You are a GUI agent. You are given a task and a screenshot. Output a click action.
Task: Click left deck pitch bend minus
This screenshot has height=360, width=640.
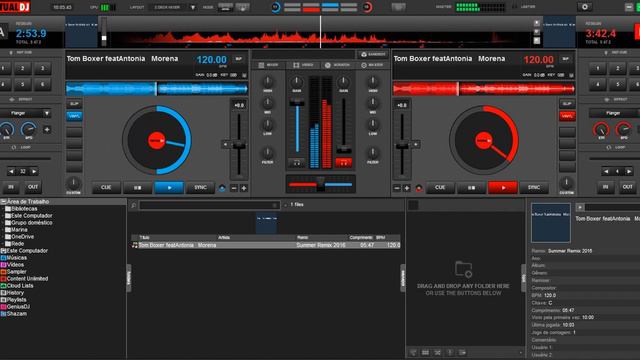(x=234, y=188)
